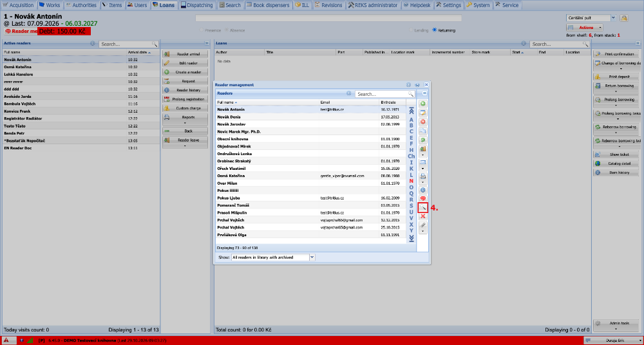Click the Reader arrival button

pos(185,54)
